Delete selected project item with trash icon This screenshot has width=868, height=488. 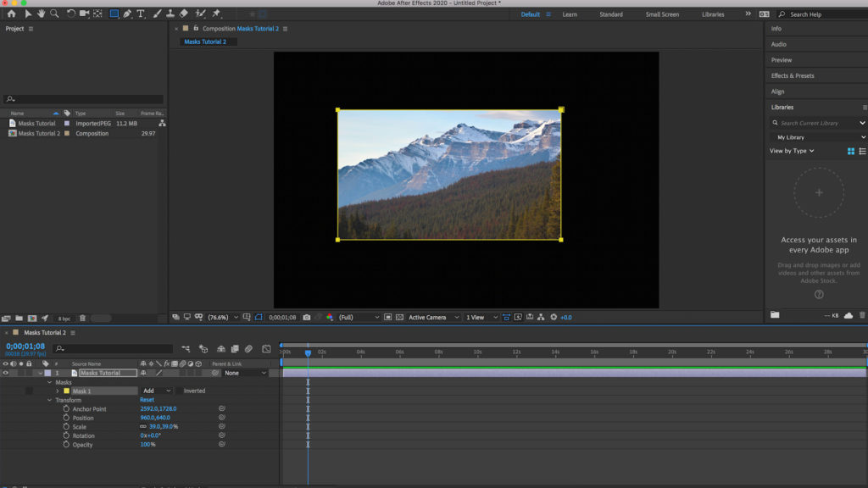click(82, 319)
